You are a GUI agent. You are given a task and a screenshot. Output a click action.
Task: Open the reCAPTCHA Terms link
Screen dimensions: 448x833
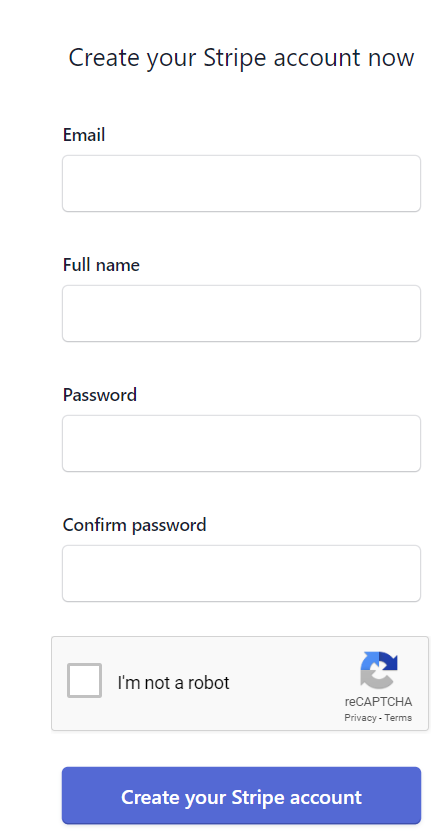[398, 718]
